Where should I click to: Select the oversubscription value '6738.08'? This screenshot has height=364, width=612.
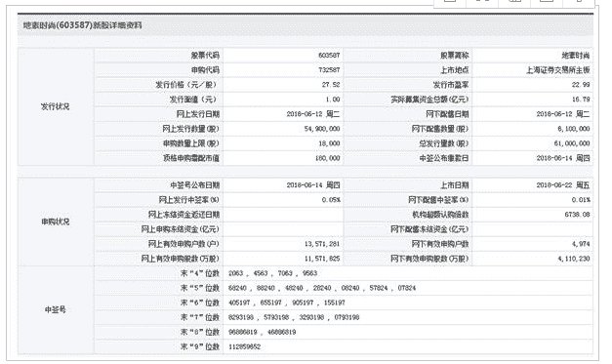pos(577,215)
